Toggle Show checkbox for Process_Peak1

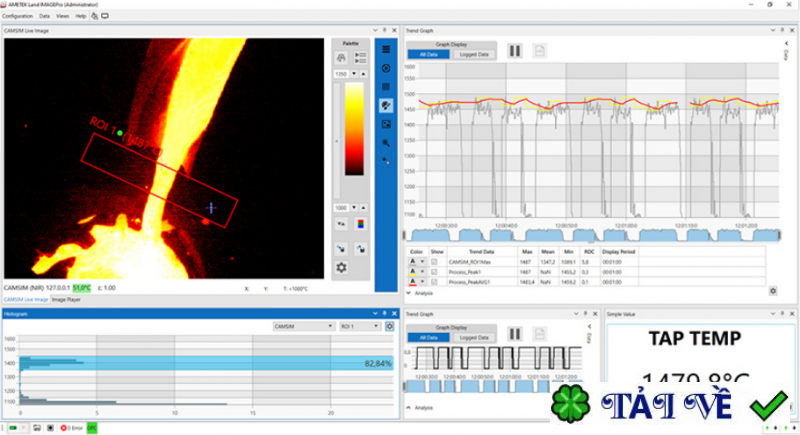tap(434, 271)
